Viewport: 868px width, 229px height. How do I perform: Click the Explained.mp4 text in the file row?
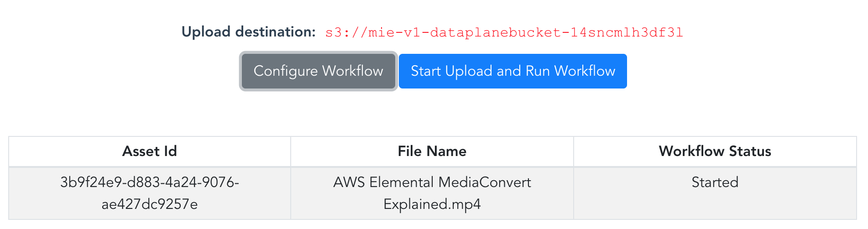(432, 204)
